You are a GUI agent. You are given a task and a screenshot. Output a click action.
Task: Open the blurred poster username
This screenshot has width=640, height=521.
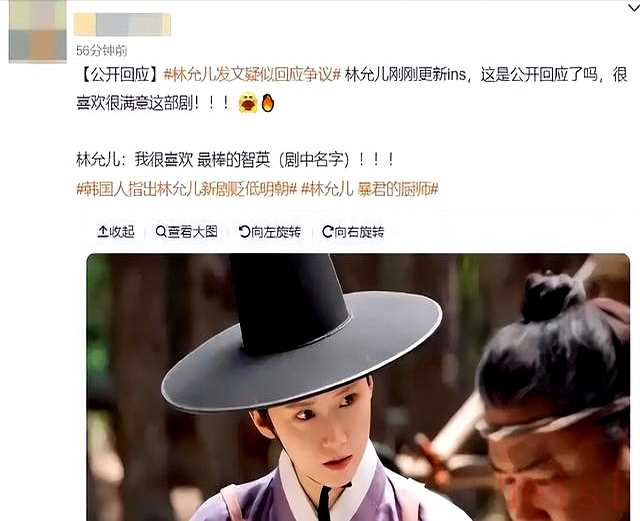point(122,24)
